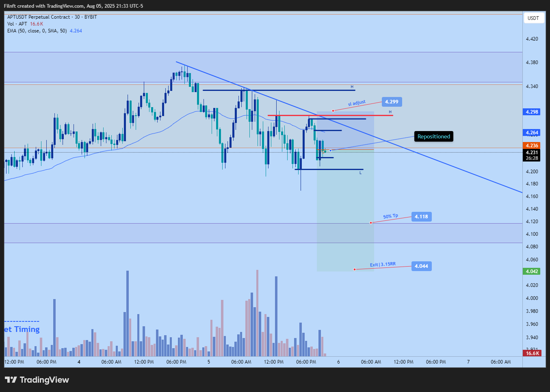Click the 4.080 price scale value
The height and width of the screenshot is (392, 550).
(532, 247)
